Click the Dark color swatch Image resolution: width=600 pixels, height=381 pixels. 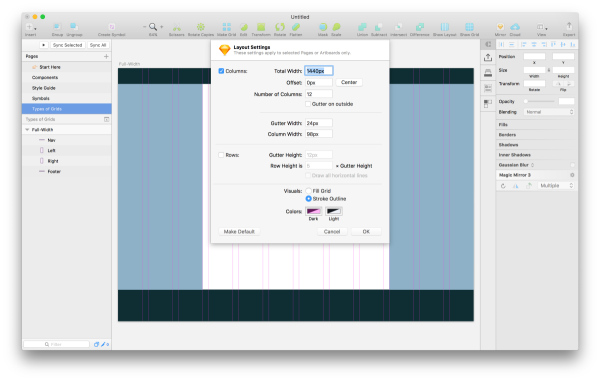point(313,211)
